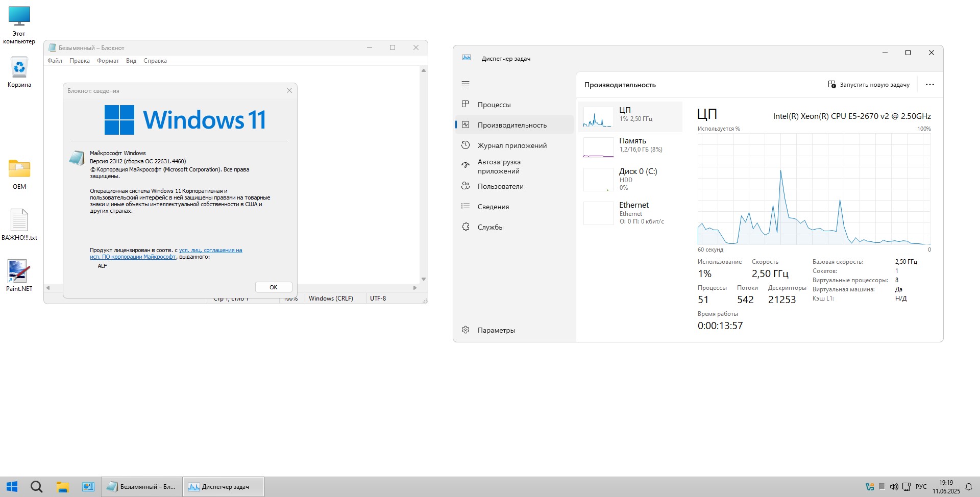Switch to Безымянный – Блокнот taskbar button
The image size is (980, 497).
pos(142,487)
